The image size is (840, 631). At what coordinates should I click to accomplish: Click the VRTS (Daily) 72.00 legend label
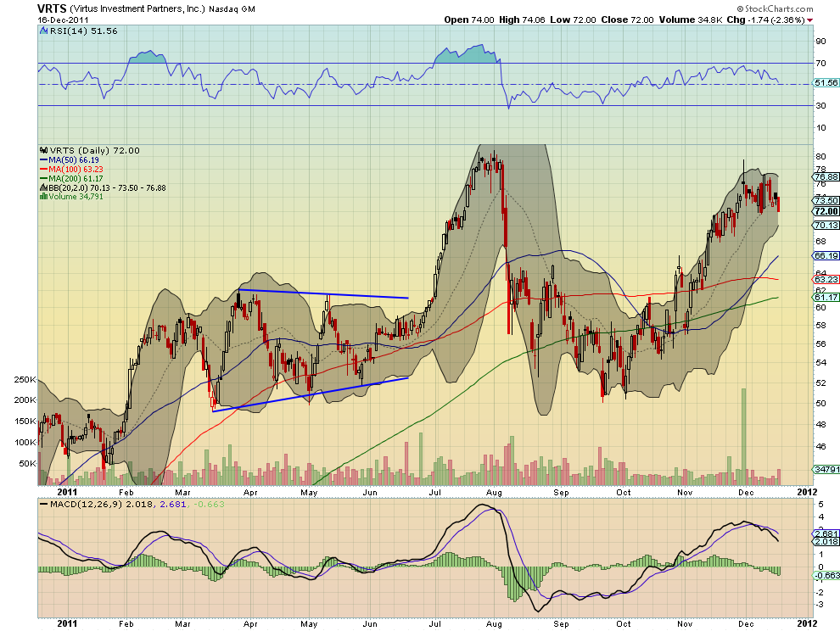click(94, 150)
